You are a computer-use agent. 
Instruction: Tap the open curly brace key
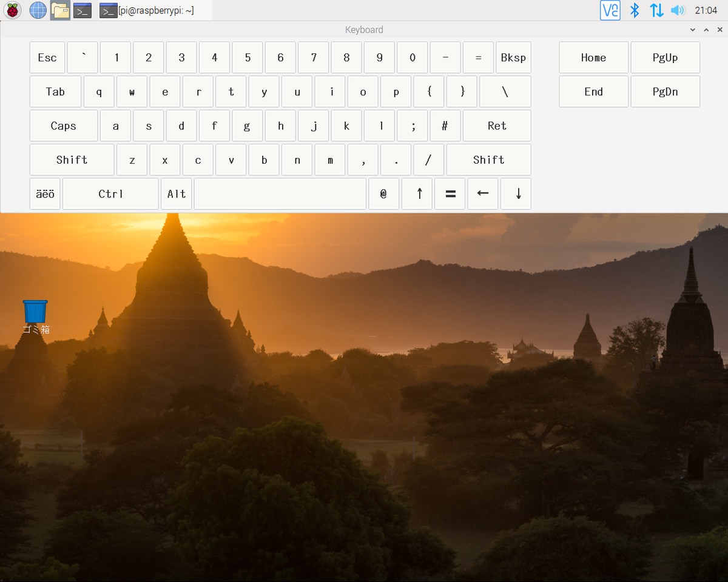point(428,92)
